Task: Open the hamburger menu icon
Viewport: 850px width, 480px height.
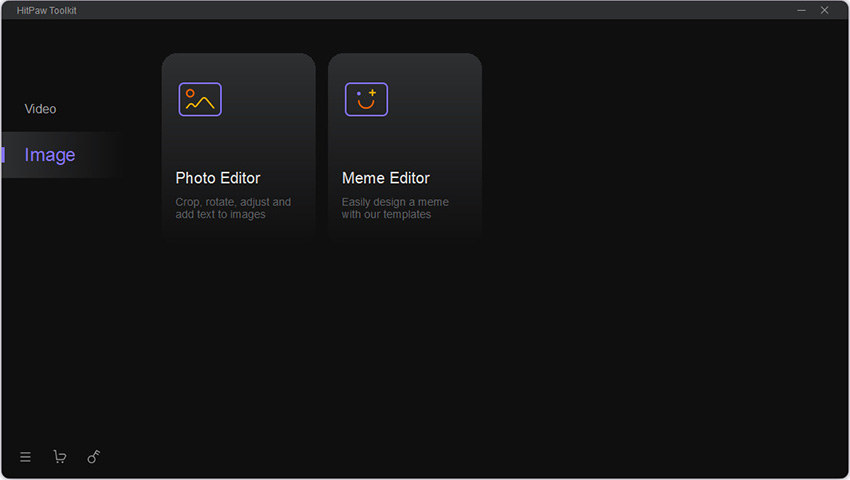Action: click(x=25, y=457)
